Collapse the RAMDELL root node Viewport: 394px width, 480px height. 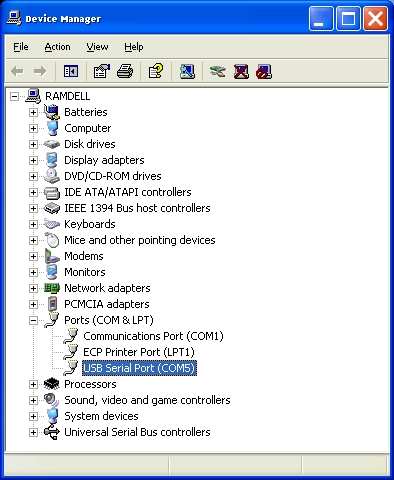coord(14,97)
